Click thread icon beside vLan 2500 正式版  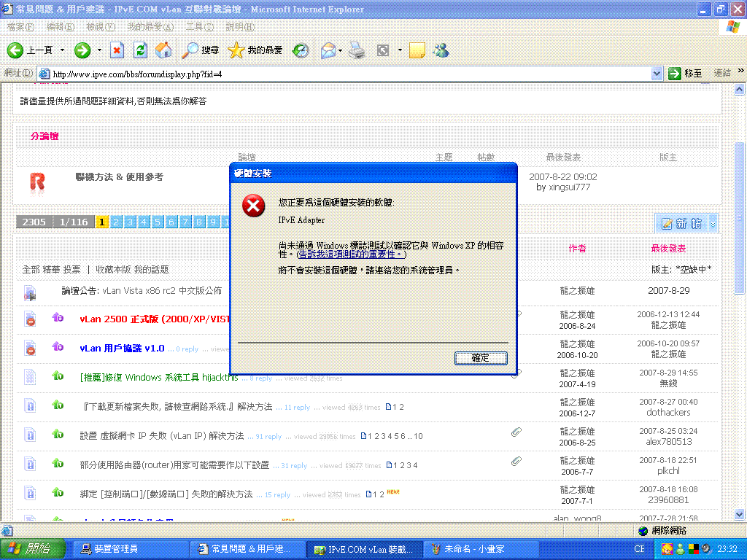tap(30, 319)
